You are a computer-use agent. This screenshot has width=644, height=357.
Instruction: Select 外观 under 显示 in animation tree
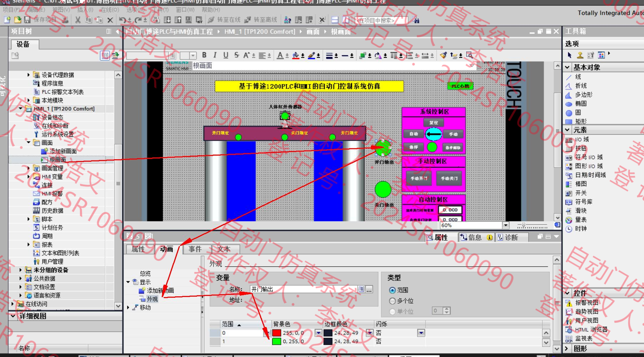click(x=152, y=299)
